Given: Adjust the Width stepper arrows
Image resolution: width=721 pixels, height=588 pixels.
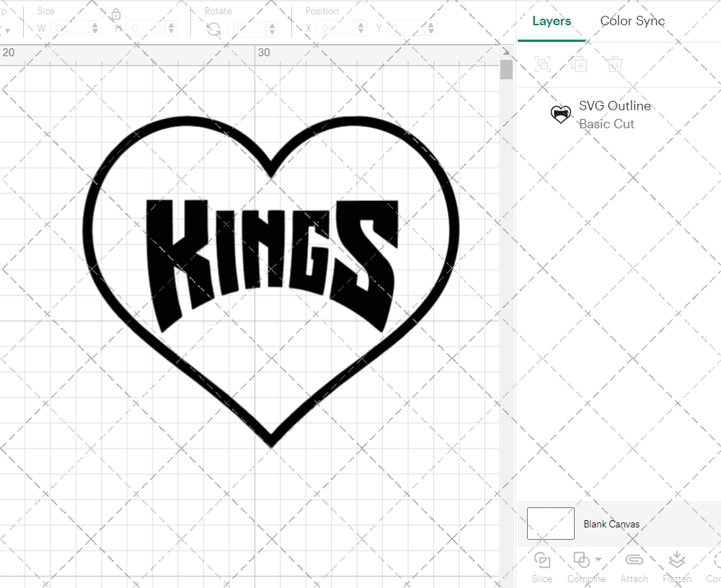Looking at the screenshot, I should point(94,29).
